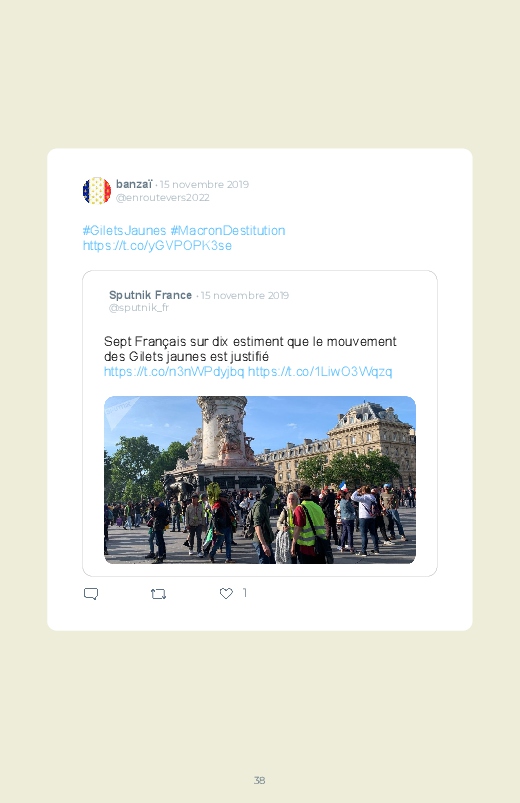This screenshot has height=803, width=520.
Task: Open the t.co/1LiwO3Wqzq link
Action: (320, 372)
